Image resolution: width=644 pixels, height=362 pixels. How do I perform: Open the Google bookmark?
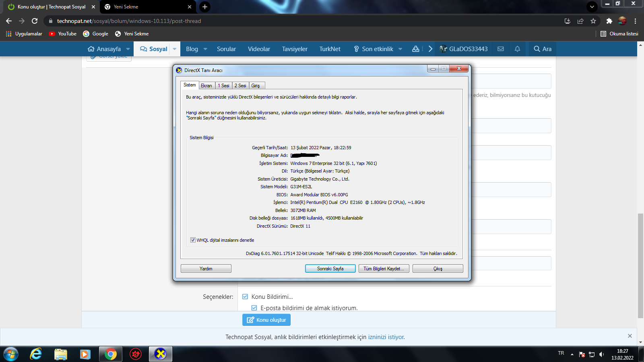point(96,34)
